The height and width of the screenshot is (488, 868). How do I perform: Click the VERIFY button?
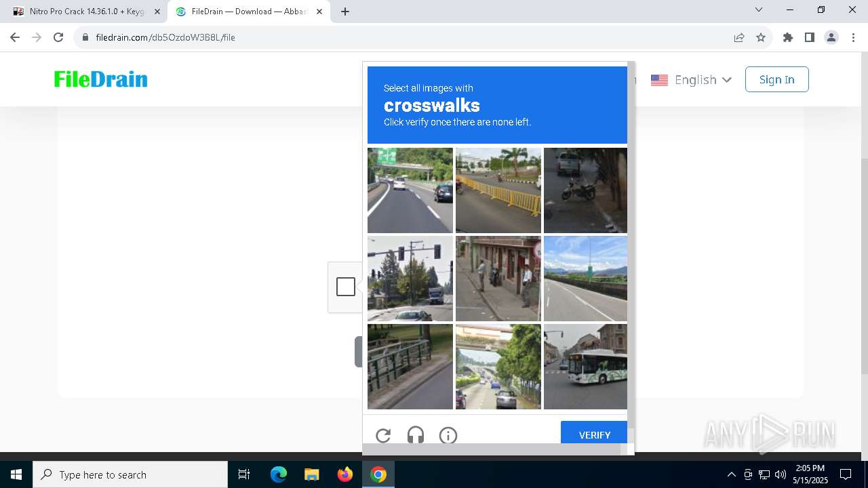[594, 432]
